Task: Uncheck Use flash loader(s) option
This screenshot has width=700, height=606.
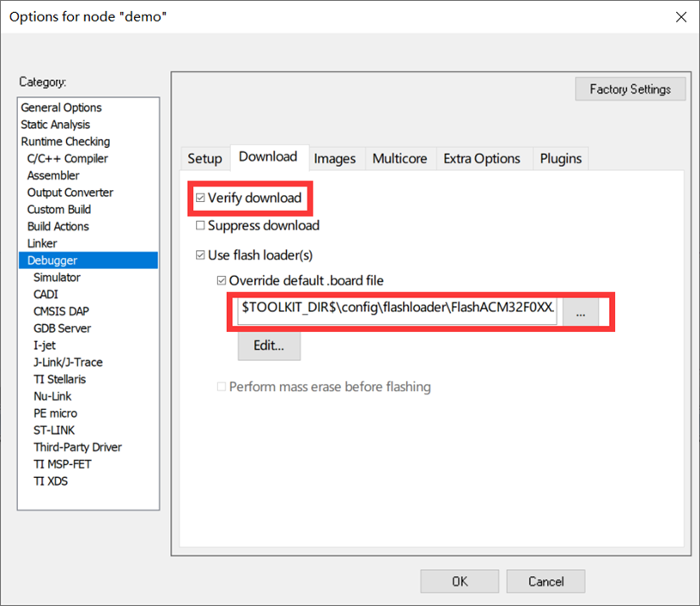Action: [201, 255]
